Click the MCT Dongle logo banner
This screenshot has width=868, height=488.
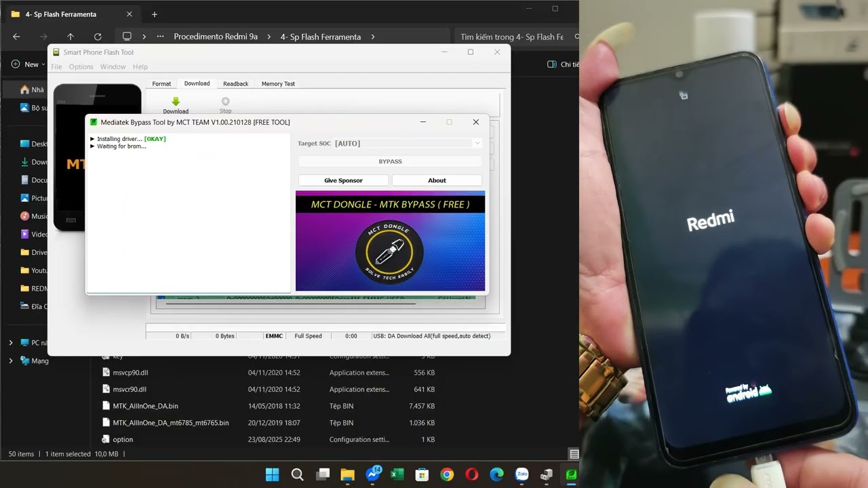[390, 241]
